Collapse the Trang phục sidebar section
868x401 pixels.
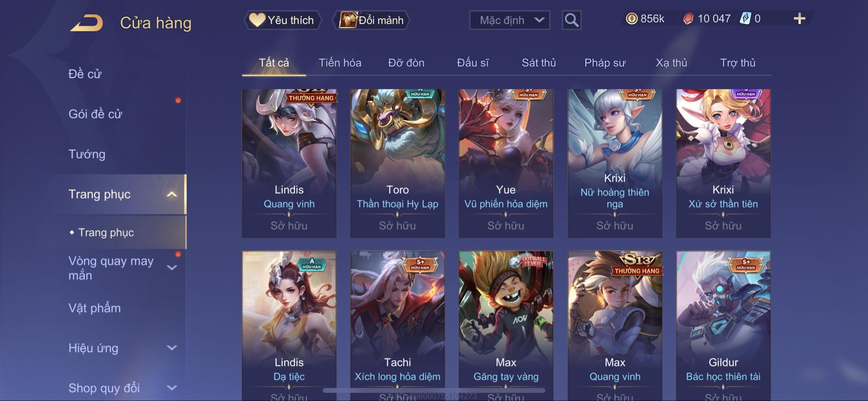[172, 194]
